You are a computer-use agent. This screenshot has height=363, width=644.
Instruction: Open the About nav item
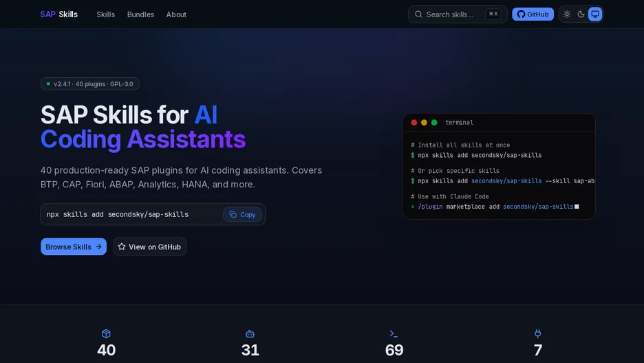(176, 14)
